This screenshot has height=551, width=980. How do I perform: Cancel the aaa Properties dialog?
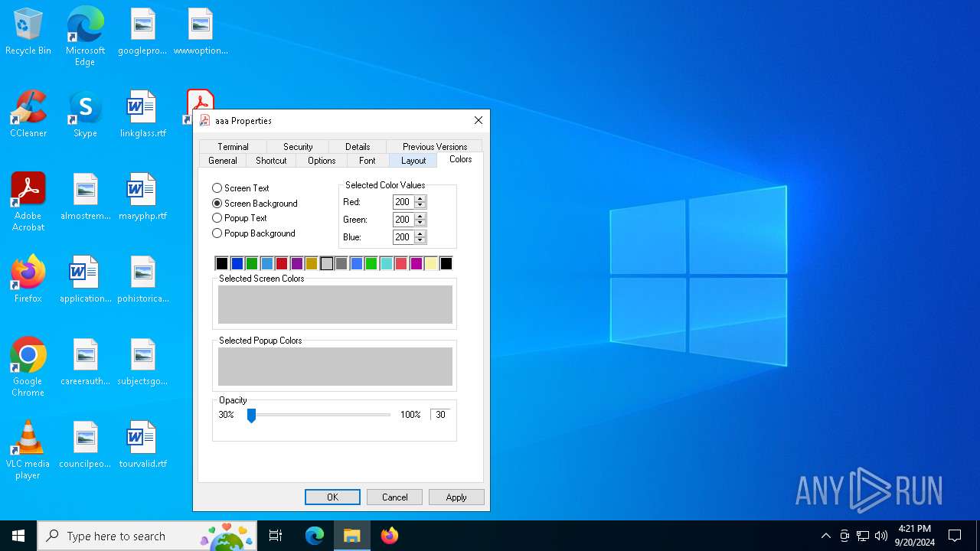pyautogui.click(x=395, y=497)
